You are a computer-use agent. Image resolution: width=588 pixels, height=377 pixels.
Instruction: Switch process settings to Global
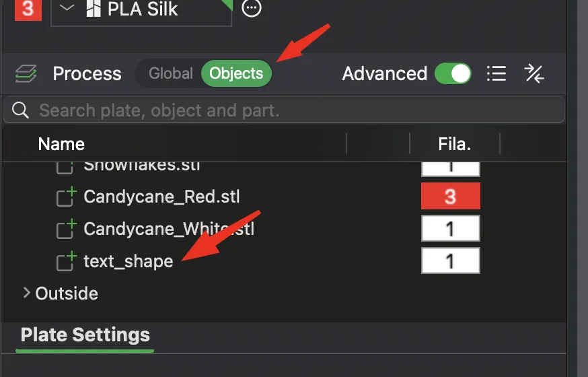pos(171,73)
